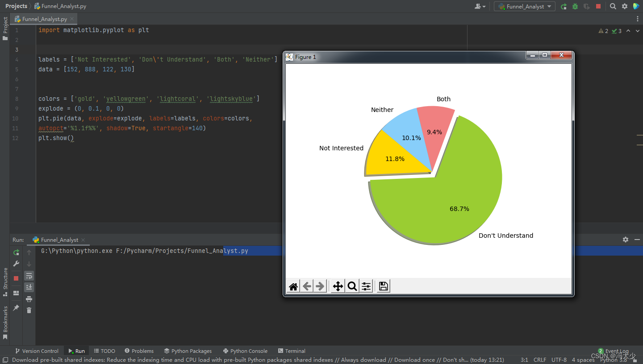This screenshot has width=643, height=364.
Task: Open Configure subplots in Figure 1
Action: 366,286
